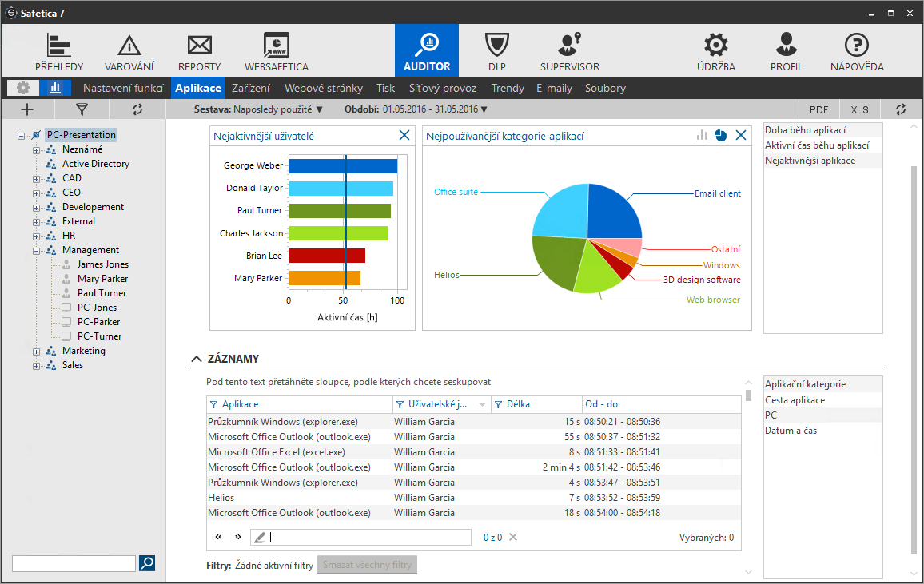Click the Smazat všechny filtry button
The width and height of the screenshot is (924, 584).
coord(367,565)
